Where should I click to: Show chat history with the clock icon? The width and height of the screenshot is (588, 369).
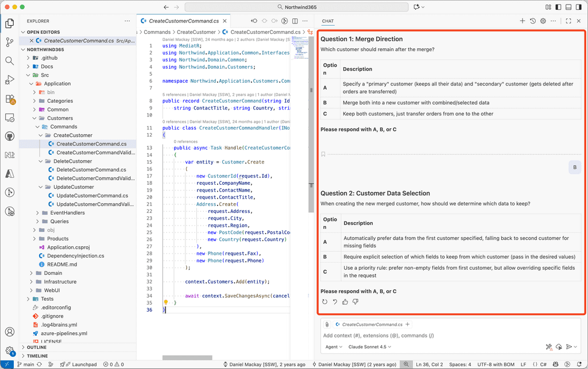coord(533,21)
